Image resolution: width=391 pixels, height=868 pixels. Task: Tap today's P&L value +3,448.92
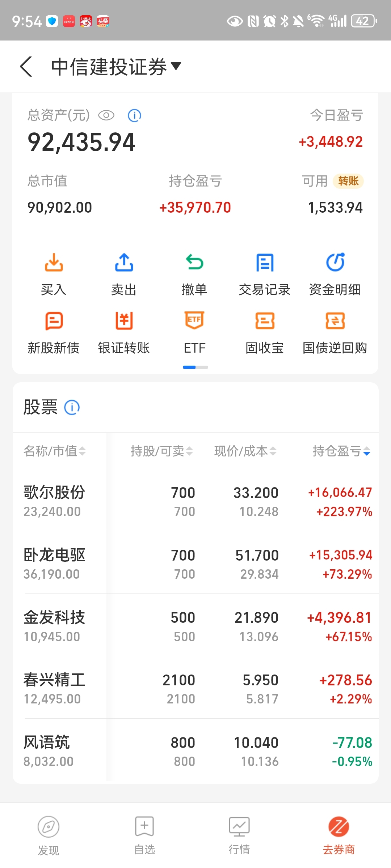[x=331, y=142]
